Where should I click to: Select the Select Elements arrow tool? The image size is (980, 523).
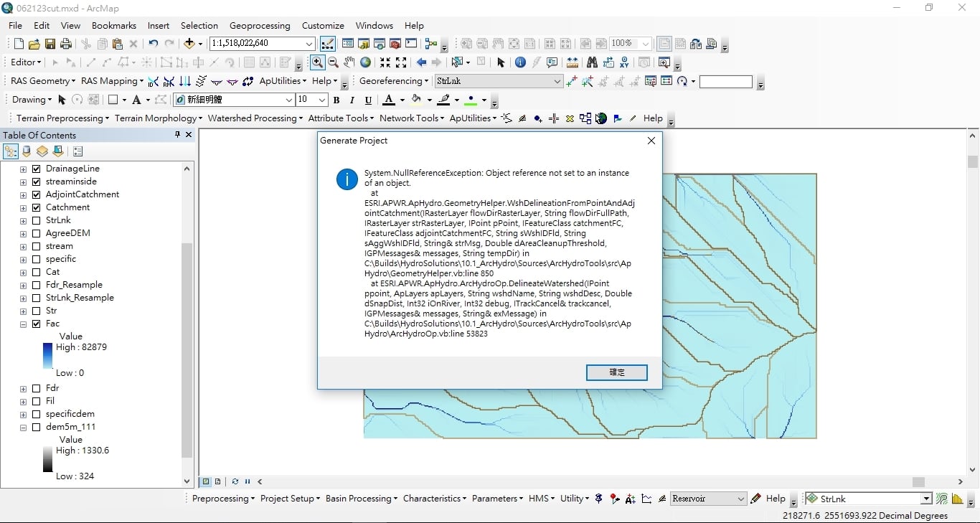tap(500, 62)
